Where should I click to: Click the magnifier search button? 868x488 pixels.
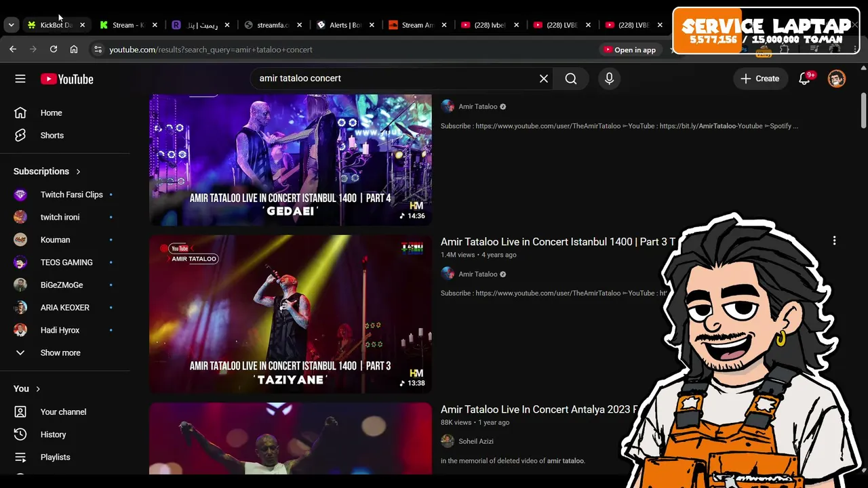[x=571, y=79]
